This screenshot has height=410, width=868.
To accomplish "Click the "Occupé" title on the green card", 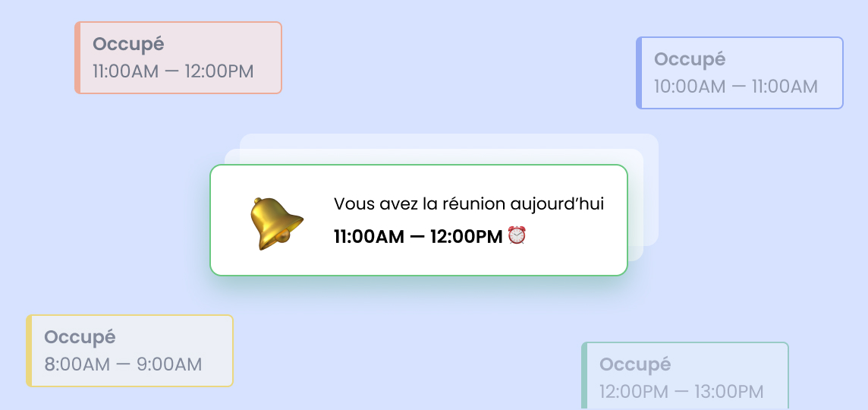I will pyautogui.click(x=635, y=364).
